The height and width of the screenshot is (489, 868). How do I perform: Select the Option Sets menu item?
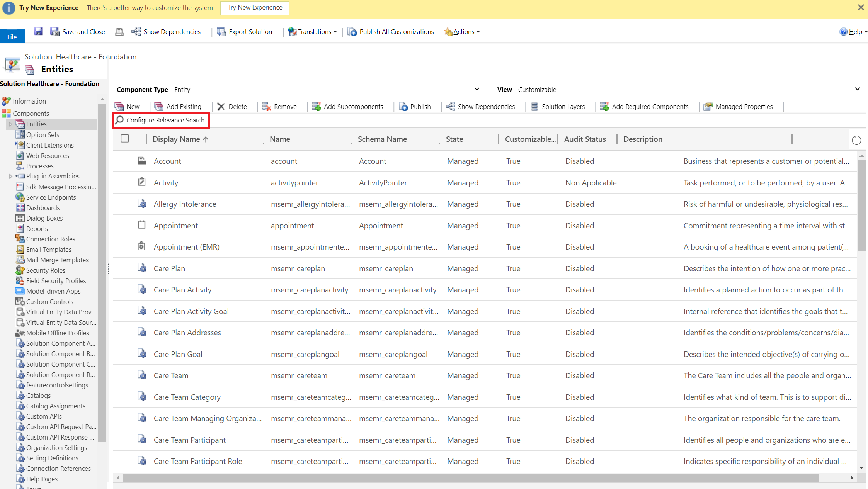click(x=43, y=134)
